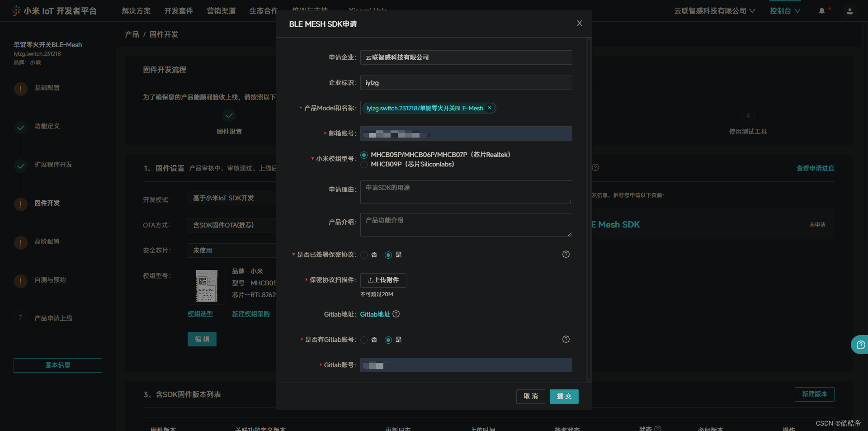Click help icon beside Gitlab账号 question

(x=566, y=339)
